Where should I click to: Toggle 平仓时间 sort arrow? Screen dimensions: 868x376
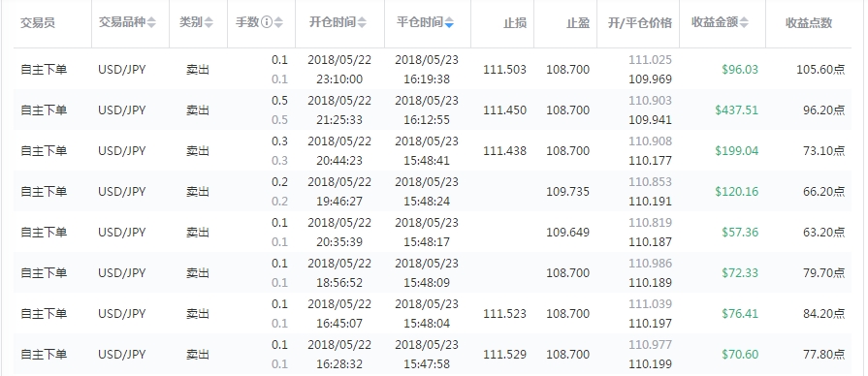pyautogui.click(x=449, y=23)
